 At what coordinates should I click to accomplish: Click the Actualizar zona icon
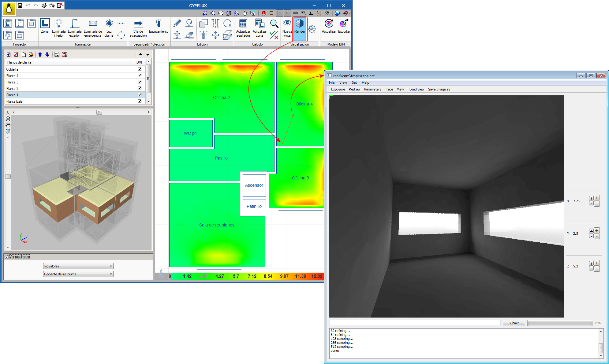[x=260, y=23]
